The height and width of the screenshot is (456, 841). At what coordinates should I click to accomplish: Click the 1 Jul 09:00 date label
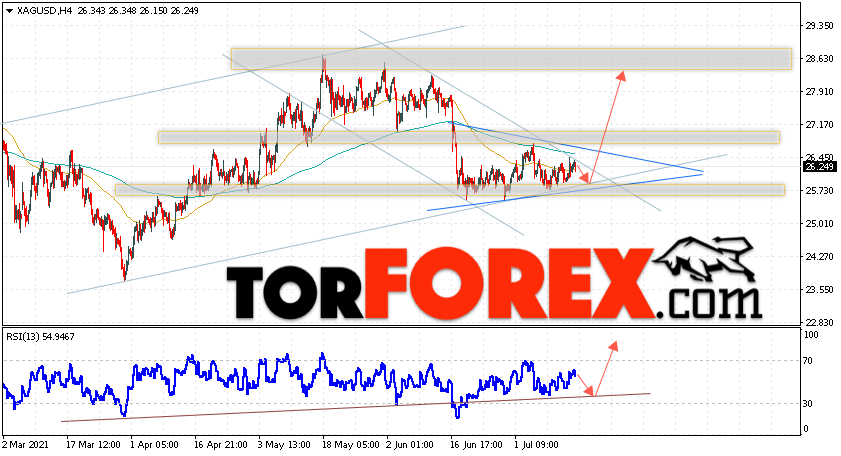(x=536, y=445)
